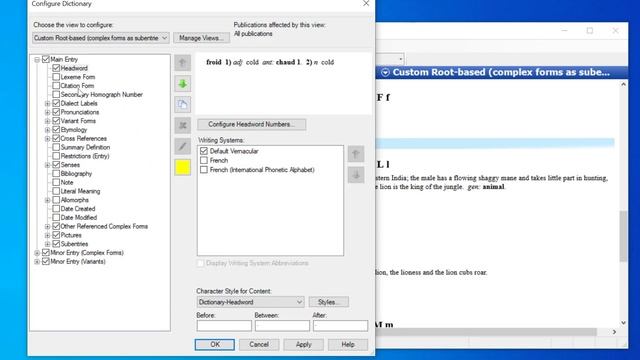Viewport: 640px width, 360px height.
Task: Move selected node up with gray arrow
Action: 182,62
